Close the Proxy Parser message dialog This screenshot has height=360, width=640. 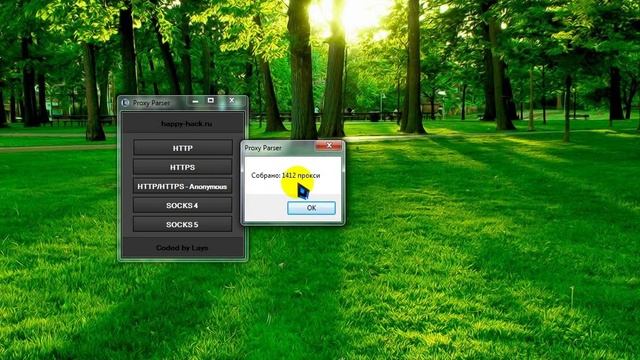point(329,146)
